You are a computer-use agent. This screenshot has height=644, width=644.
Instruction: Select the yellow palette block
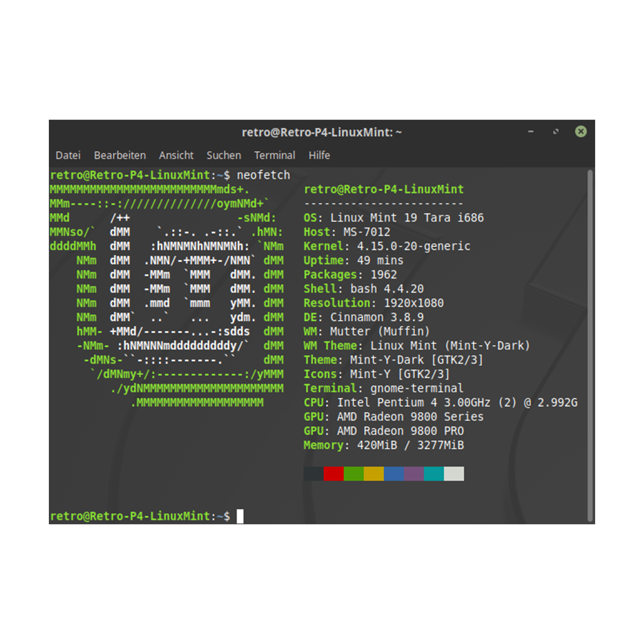tap(374, 473)
